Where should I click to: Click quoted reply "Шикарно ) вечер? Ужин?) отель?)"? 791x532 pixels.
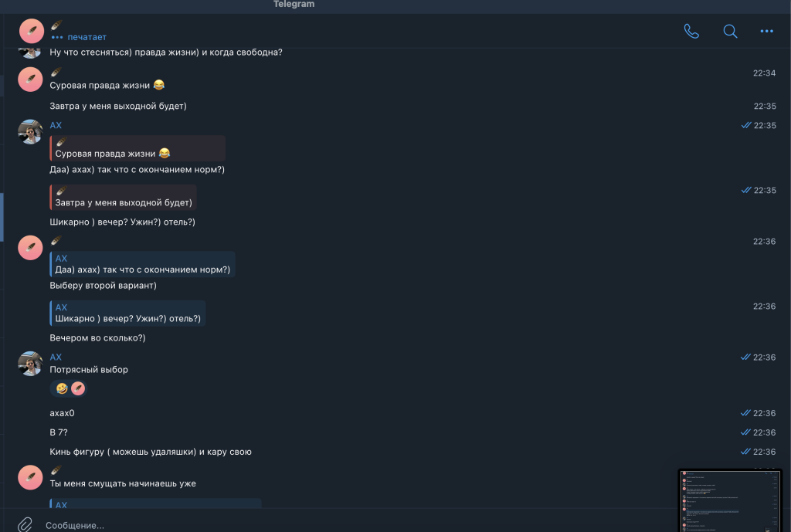[x=127, y=313]
